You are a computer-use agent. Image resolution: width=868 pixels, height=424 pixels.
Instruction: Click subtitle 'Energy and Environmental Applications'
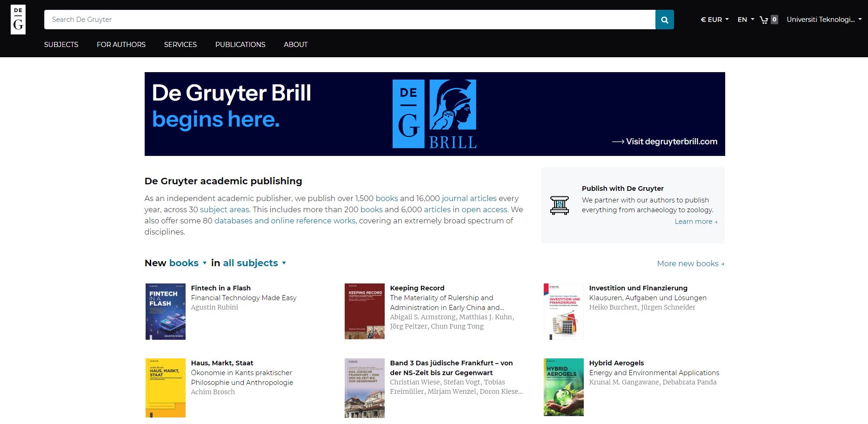(x=654, y=373)
